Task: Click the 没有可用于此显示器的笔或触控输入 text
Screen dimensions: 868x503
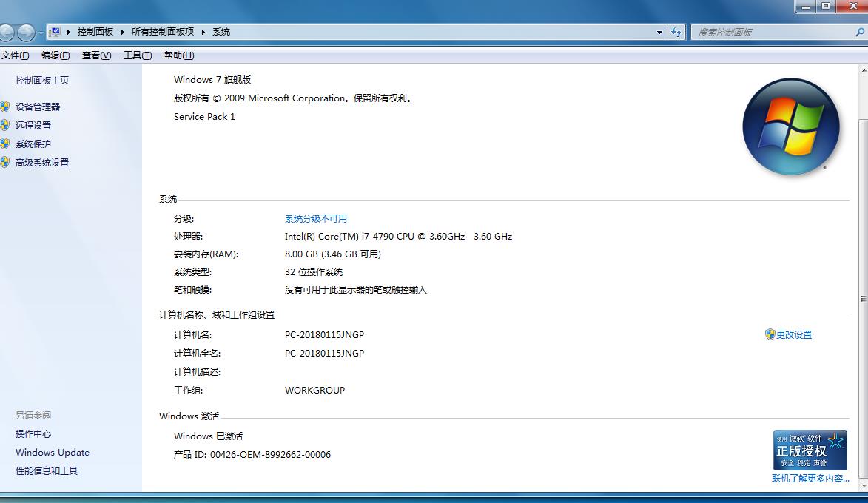Action: [355, 289]
